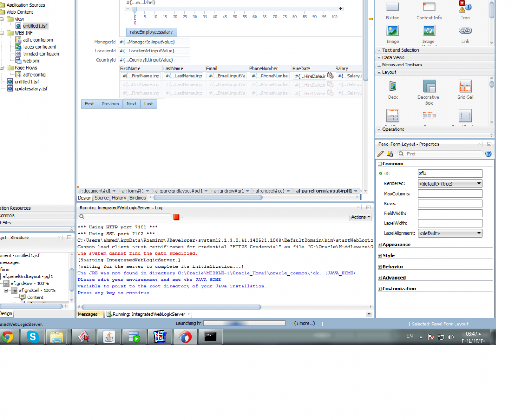The image size is (525, 420).
Task: Select the Deck layout component
Action: [392, 86]
